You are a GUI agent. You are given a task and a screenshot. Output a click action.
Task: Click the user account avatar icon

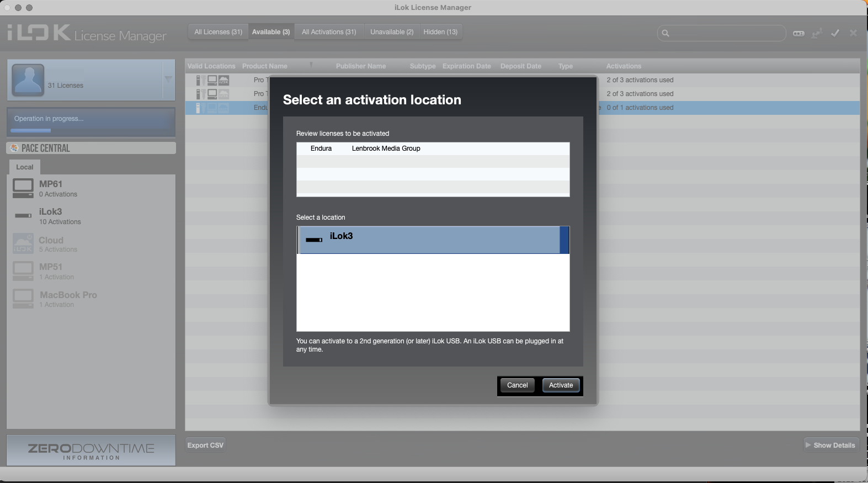(28, 80)
